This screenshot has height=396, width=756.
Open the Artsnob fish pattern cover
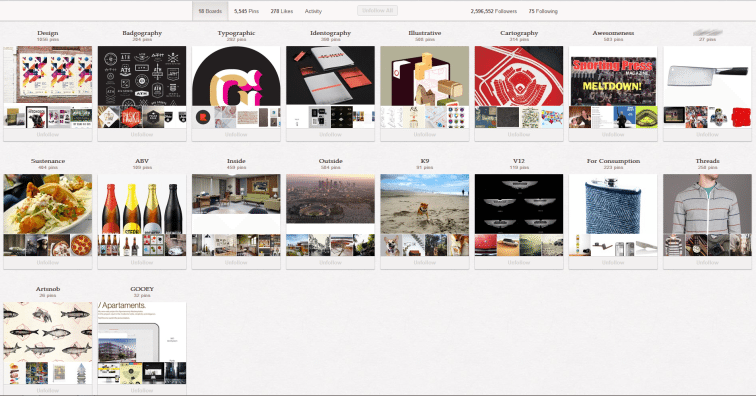coord(48,332)
